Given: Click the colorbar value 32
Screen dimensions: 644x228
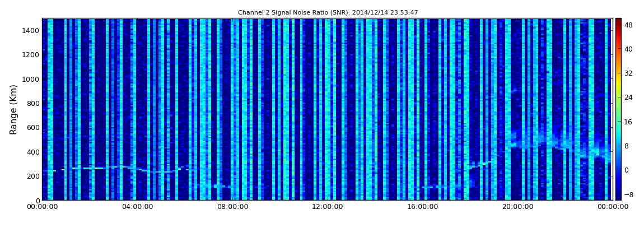Looking at the screenshot, I should 628,73.
